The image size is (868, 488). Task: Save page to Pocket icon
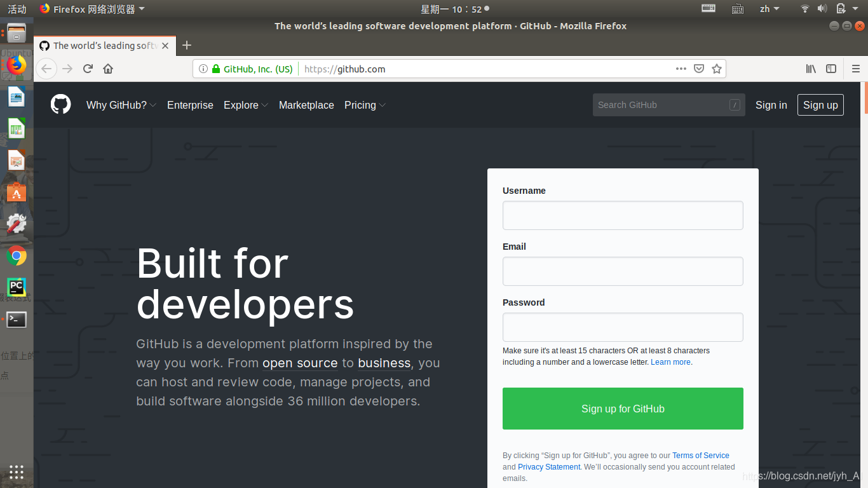click(699, 69)
